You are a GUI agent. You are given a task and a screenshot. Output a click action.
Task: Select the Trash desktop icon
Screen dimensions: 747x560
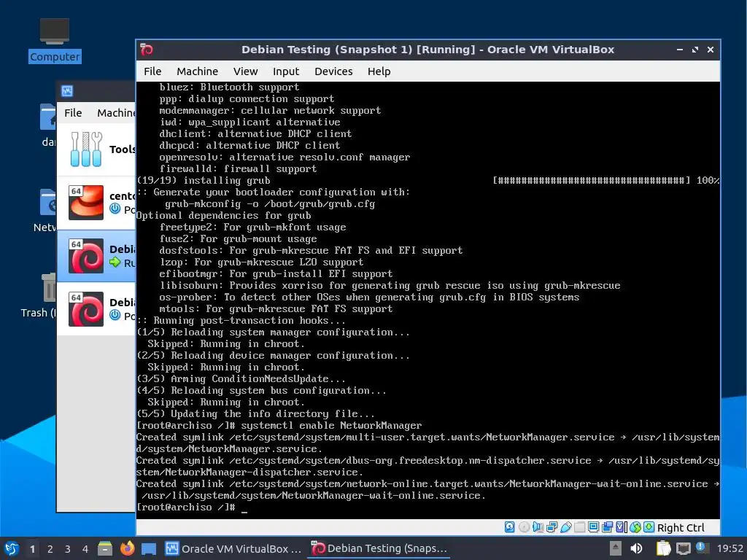coord(39,295)
